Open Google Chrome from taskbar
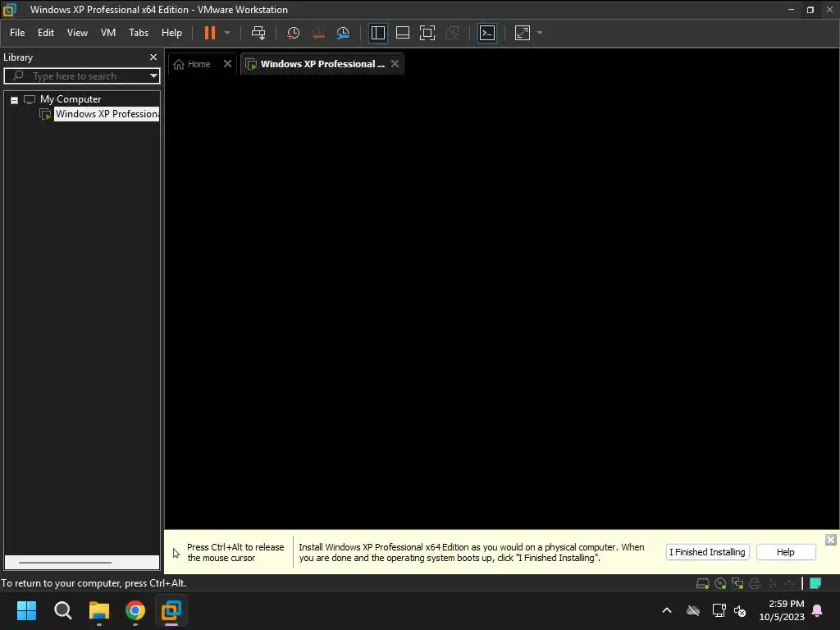 [135, 610]
